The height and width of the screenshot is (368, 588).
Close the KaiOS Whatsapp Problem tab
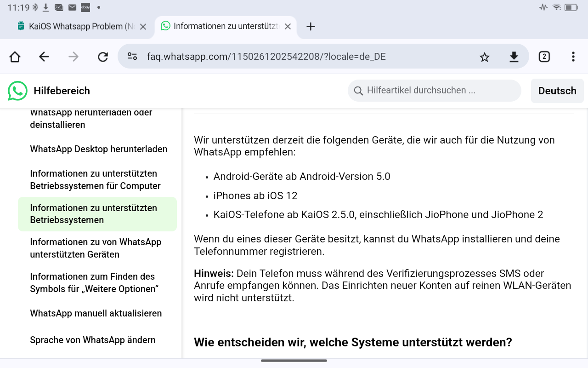click(143, 27)
